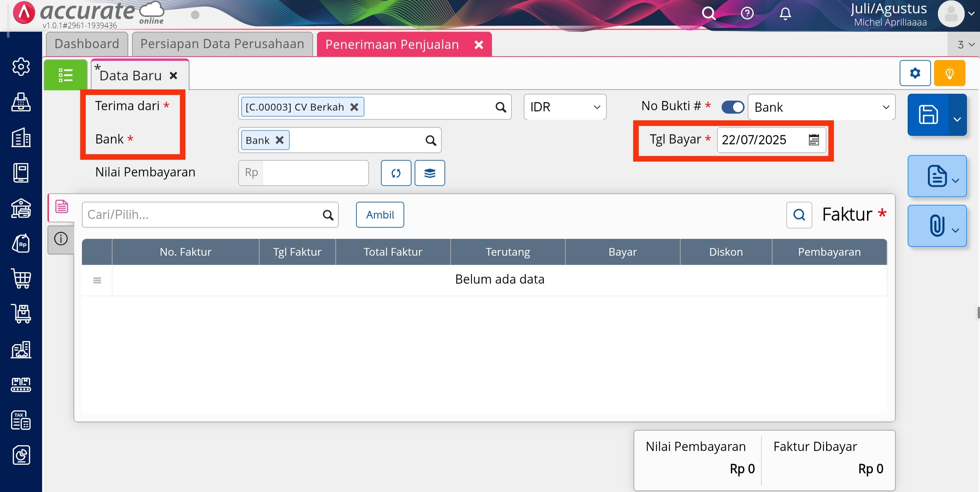The height and width of the screenshot is (492, 980).
Task: Toggle the No Bukti auto-number switch
Action: tap(733, 107)
